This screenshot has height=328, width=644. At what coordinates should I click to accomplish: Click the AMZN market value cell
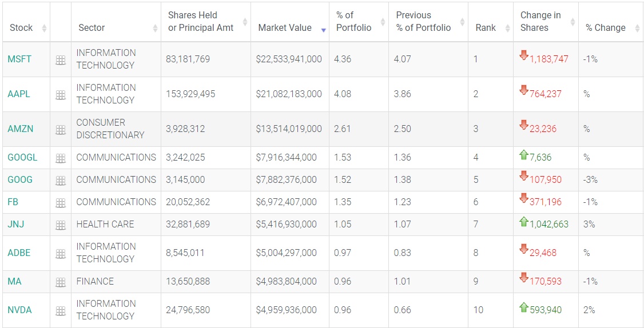[289, 129]
